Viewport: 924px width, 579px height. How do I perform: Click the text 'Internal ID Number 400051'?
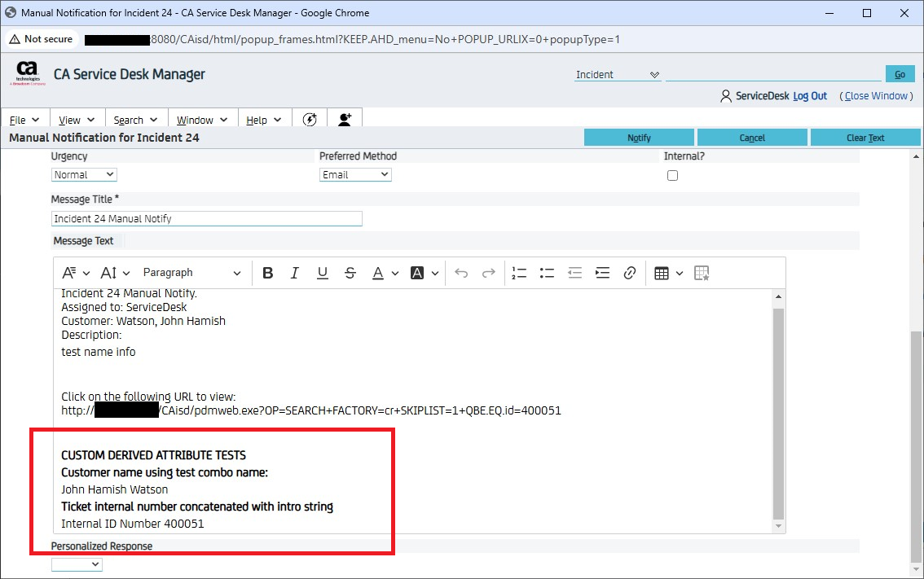133,524
